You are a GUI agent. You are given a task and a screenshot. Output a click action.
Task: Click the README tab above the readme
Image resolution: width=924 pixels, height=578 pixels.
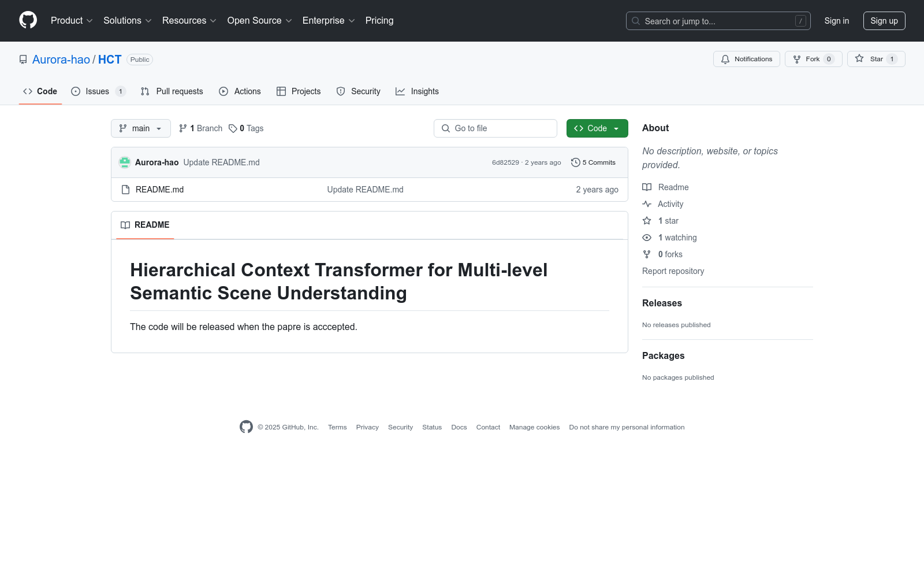(x=145, y=225)
